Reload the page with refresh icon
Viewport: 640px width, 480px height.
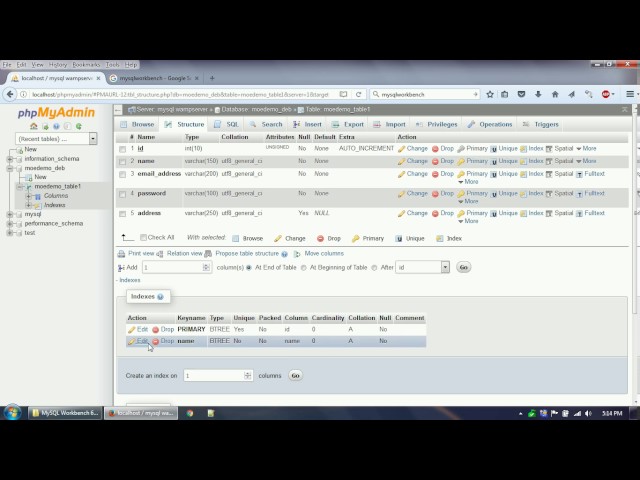(358, 94)
